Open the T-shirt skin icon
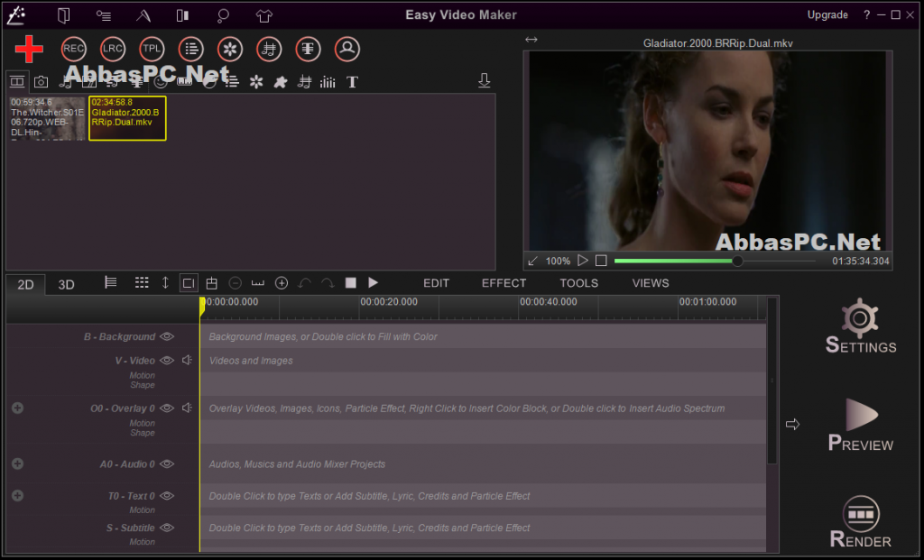This screenshot has width=924, height=560. (264, 15)
